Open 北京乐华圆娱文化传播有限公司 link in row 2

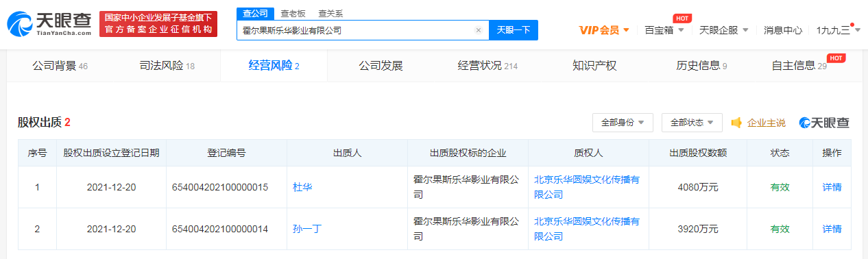pos(586,229)
